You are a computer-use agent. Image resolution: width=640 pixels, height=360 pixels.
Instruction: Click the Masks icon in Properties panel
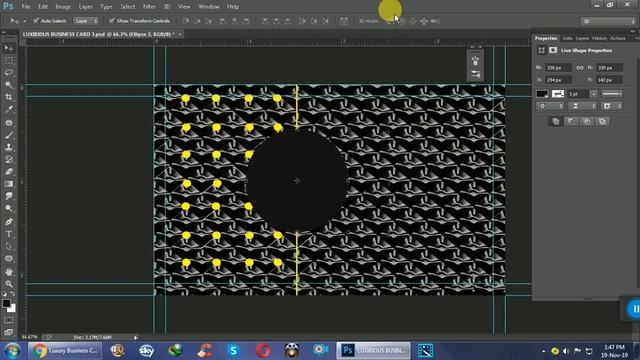[553, 50]
